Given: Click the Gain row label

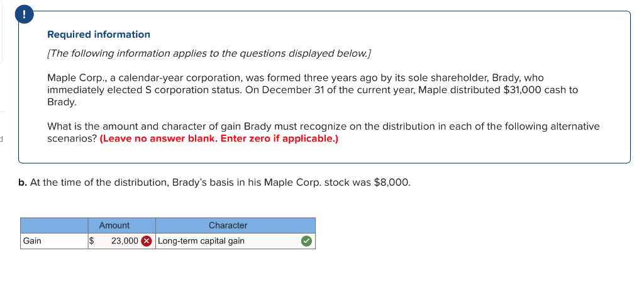Looking at the screenshot, I should (32, 241).
